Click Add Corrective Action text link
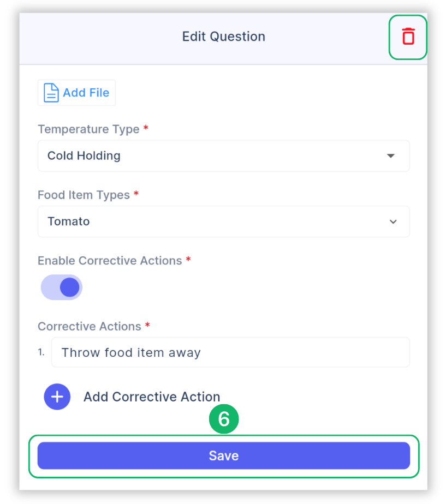This screenshot has height=504, width=446. pos(151,397)
